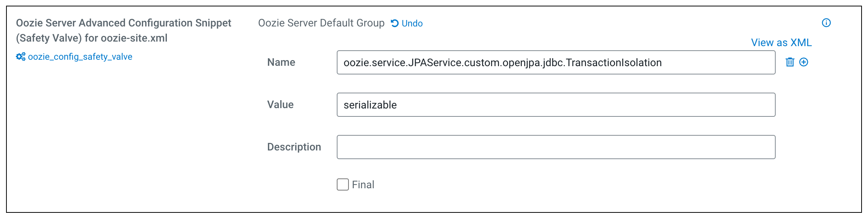The width and height of the screenshot is (868, 220).
Task: Click the Name field label
Action: tap(281, 62)
